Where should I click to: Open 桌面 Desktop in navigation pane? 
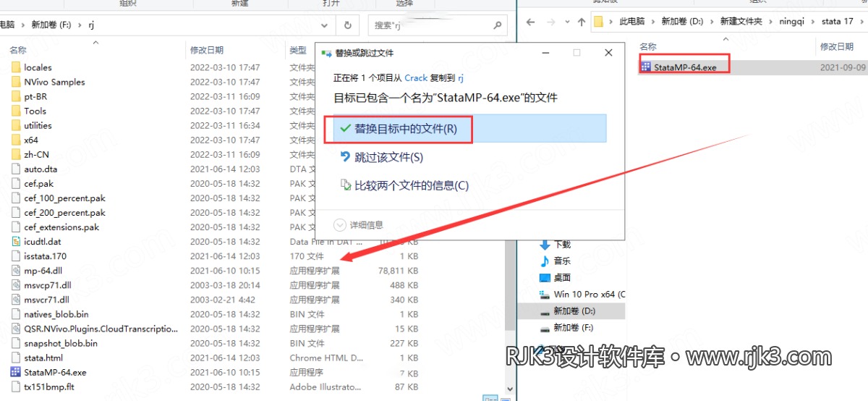562,277
